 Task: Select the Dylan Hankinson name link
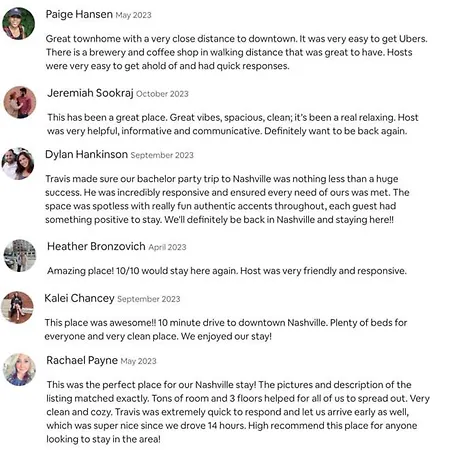87,154
